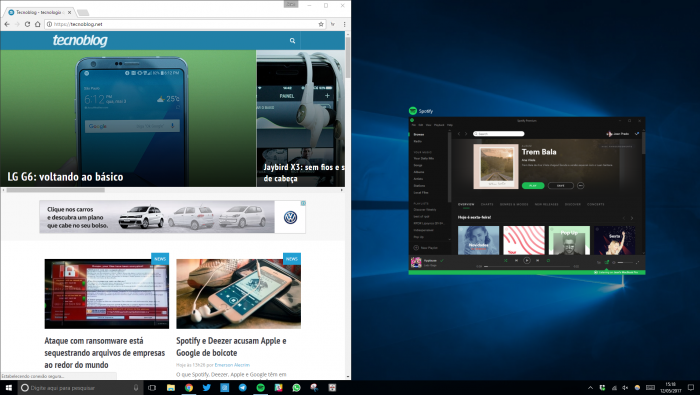The width and height of the screenshot is (700, 395).
Task: Open Chrome's home page button
Action: pos(38,24)
